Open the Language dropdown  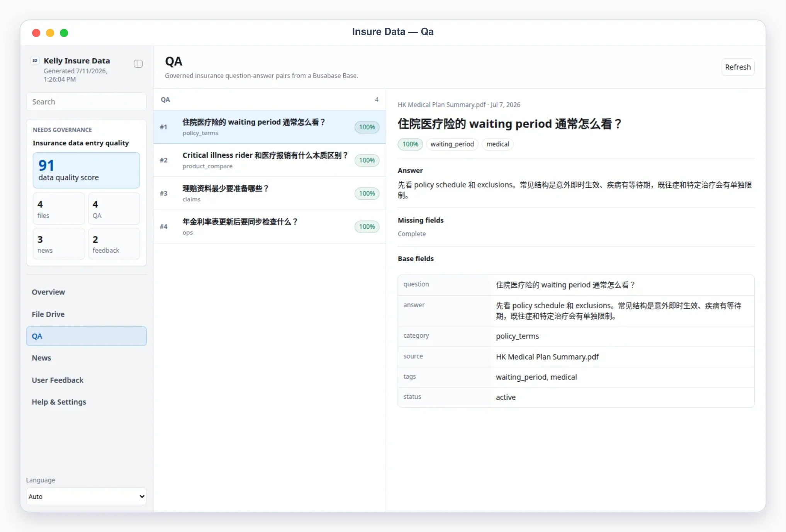(86, 496)
